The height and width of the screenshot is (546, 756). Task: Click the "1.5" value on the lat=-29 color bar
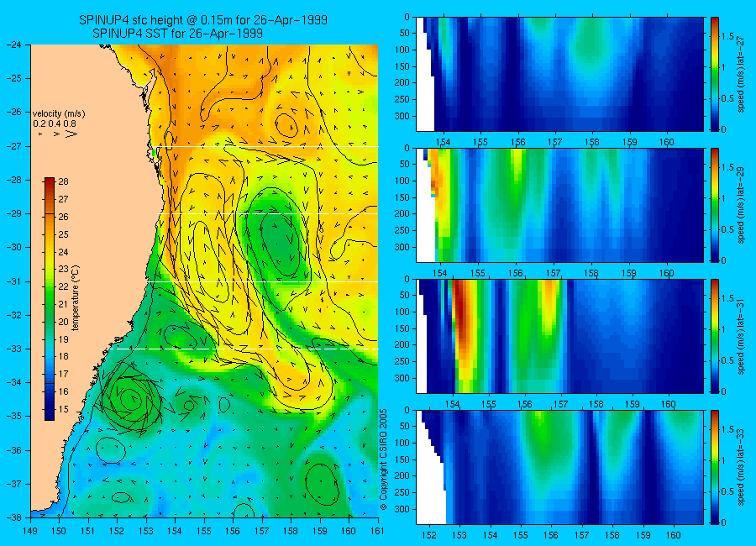point(727,167)
